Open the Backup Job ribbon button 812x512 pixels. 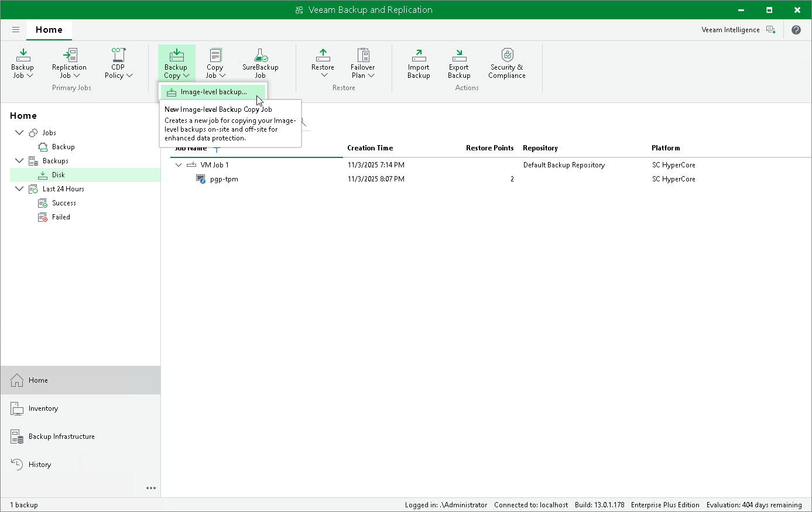22,63
